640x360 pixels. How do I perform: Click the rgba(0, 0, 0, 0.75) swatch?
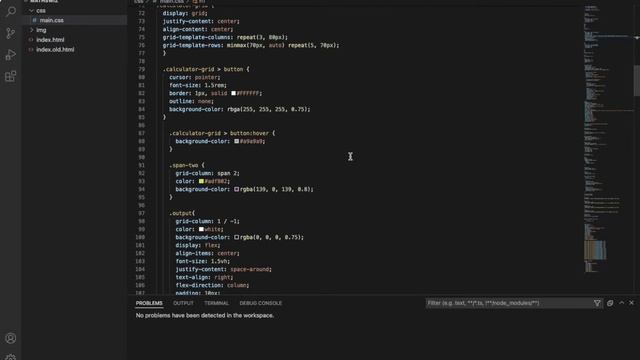pyautogui.click(x=236, y=237)
